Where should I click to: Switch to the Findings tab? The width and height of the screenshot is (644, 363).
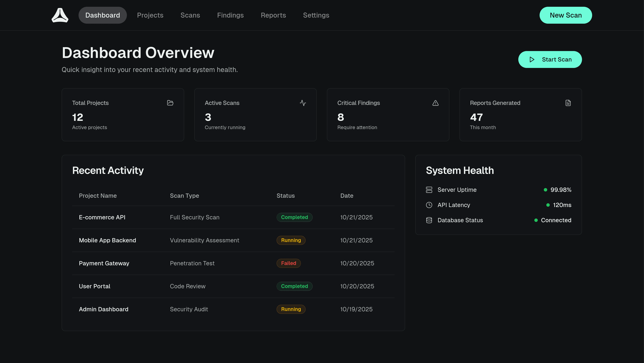[x=230, y=15]
